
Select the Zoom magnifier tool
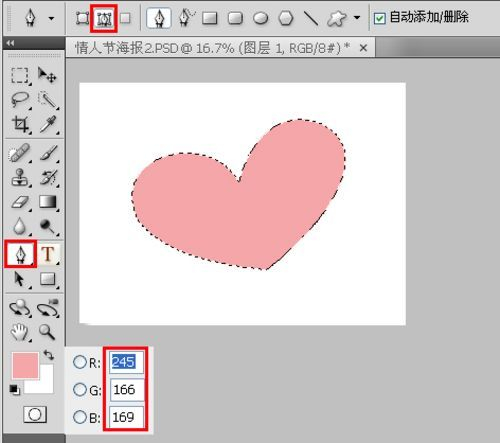point(47,332)
